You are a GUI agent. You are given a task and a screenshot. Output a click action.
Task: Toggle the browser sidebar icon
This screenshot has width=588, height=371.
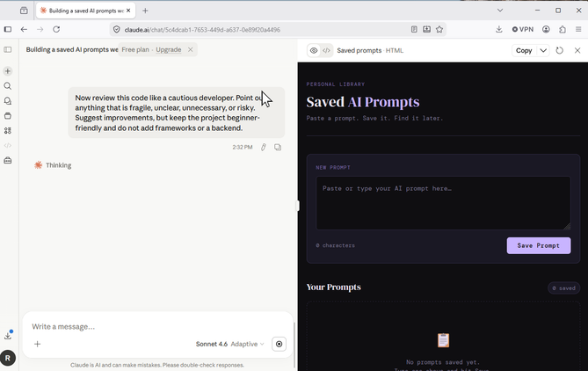[x=8, y=29]
